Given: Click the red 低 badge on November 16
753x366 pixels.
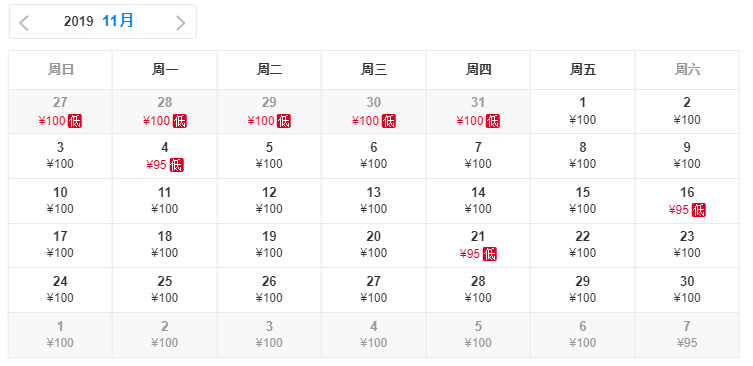Looking at the screenshot, I should pos(699,210).
